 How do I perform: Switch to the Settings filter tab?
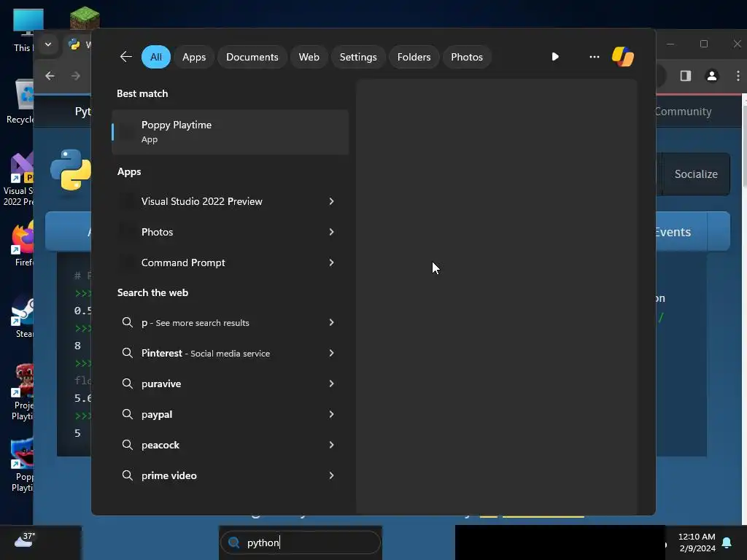pos(358,57)
